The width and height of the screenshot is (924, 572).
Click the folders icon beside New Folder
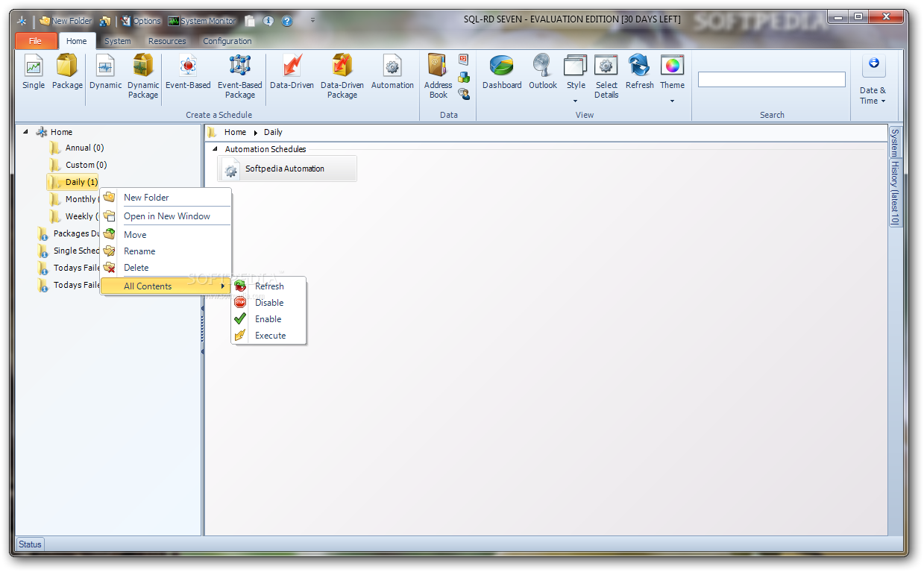pyautogui.click(x=105, y=21)
